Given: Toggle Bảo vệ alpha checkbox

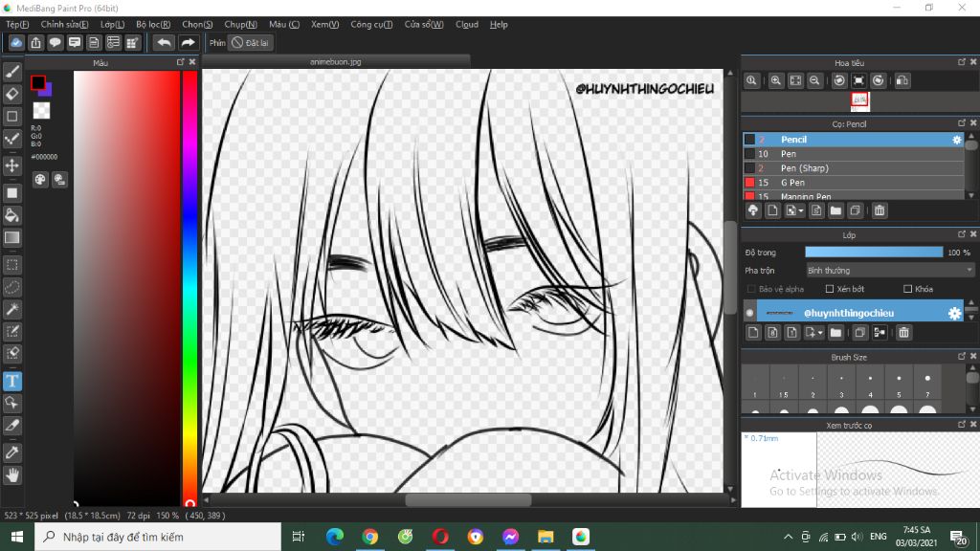Looking at the screenshot, I should pos(751,289).
